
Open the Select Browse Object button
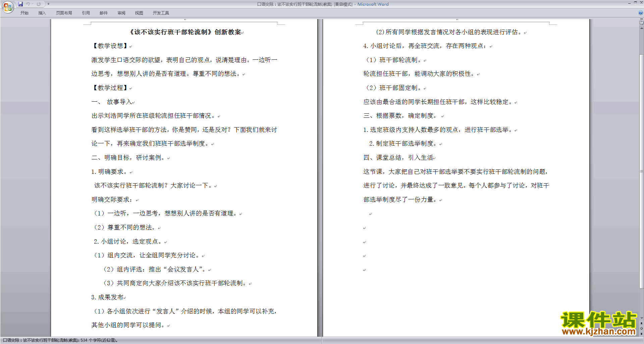point(642,328)
